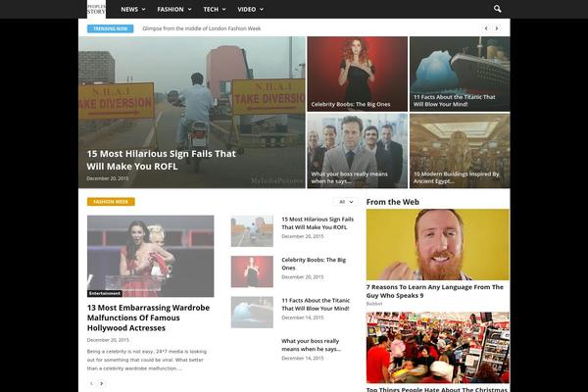
Task: Open Top Things People Hate About Christmas link
Action: pyautogui.click(x=436, y=389)
